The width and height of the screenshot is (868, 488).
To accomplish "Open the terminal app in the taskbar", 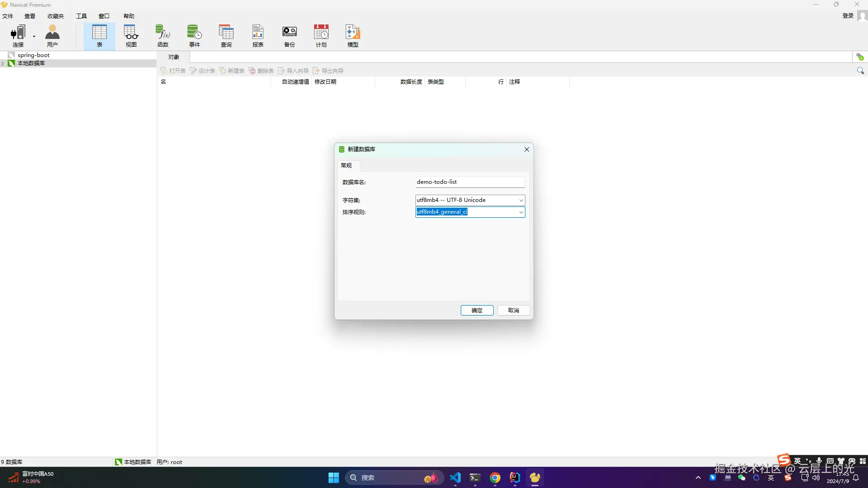I will 475,478.
